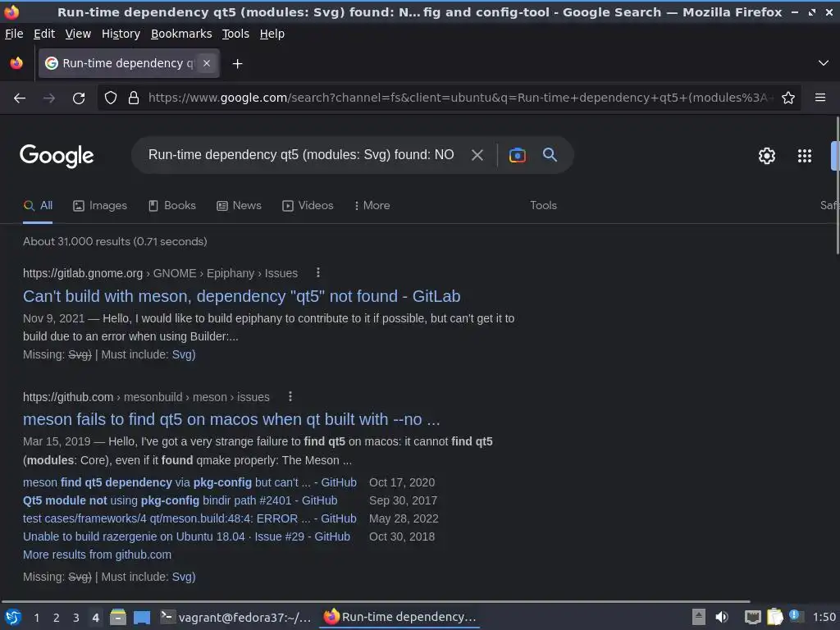Image resolution: width=840 pixels, height=630 pixels.
Task: Click the show desktop taskbar icon
Action: (x=142, y=618)
